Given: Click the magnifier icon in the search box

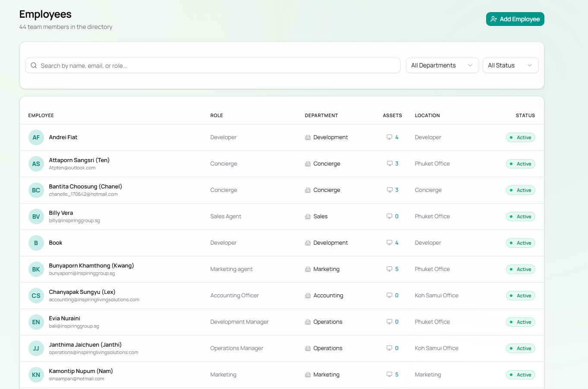Looking at the screenshot, I should [34, 65].
